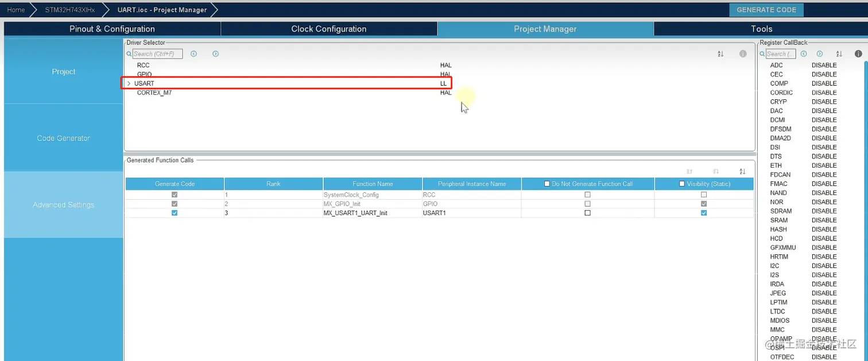
Task: Sort by Rank column header
Action: [273, 184]
